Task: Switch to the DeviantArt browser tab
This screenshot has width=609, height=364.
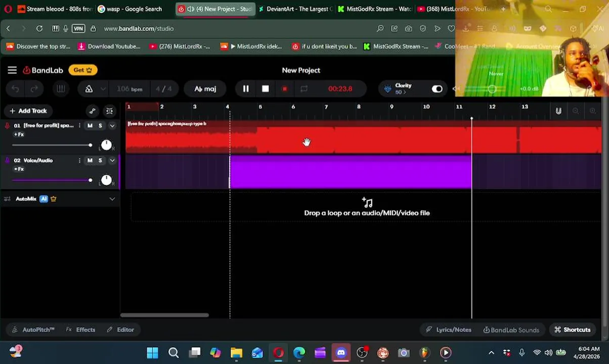Action: tap(295, 9)
